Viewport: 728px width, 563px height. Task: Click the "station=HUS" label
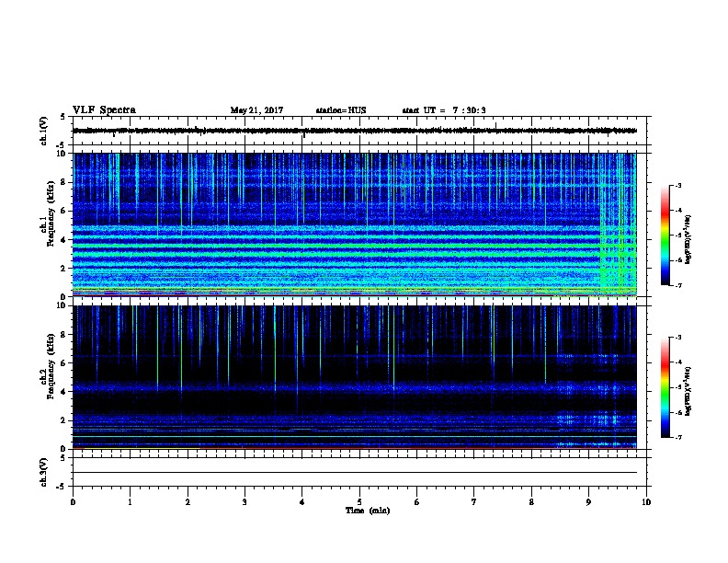[x=341, y=110]
